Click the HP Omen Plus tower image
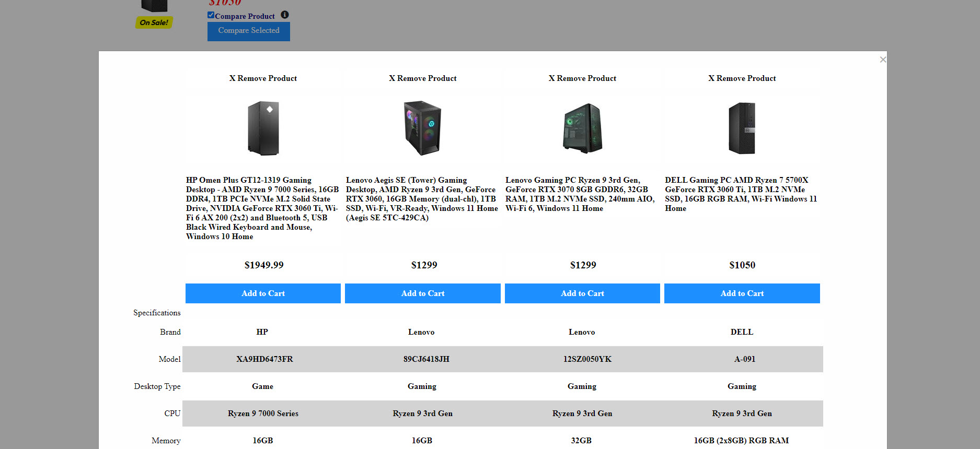980x449 pixels. point(263,128)
